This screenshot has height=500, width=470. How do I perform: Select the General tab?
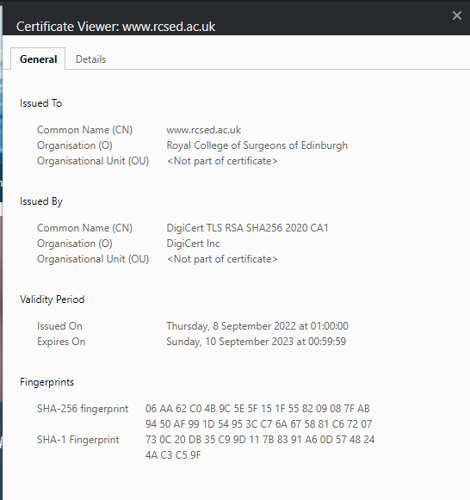point(38,59)
